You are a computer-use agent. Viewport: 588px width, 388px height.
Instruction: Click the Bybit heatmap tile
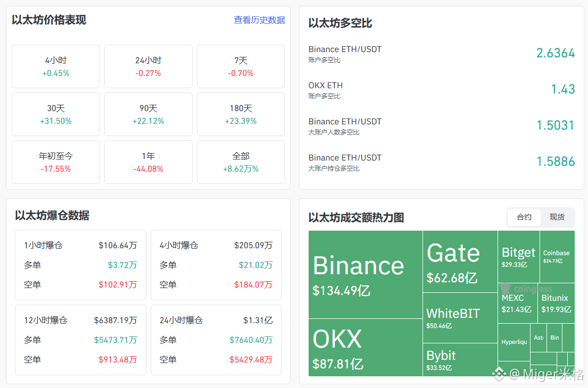[x=460, y=359]
